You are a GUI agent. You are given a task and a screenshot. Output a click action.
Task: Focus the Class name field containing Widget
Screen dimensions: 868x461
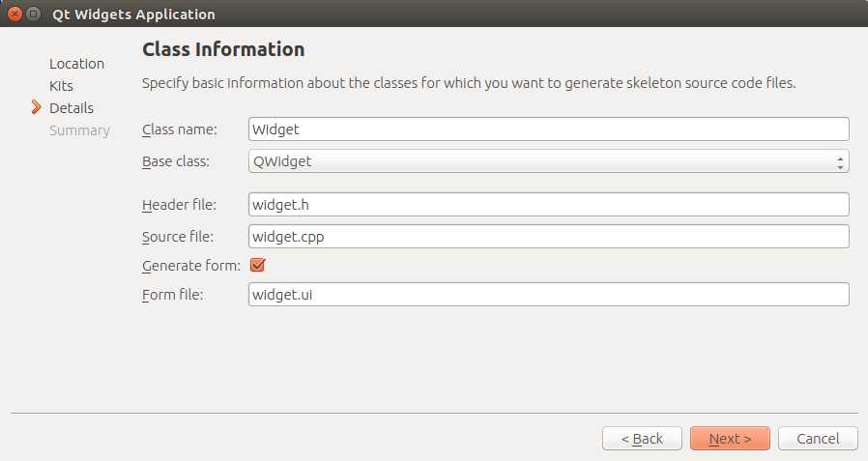click(x=549, y=129)
